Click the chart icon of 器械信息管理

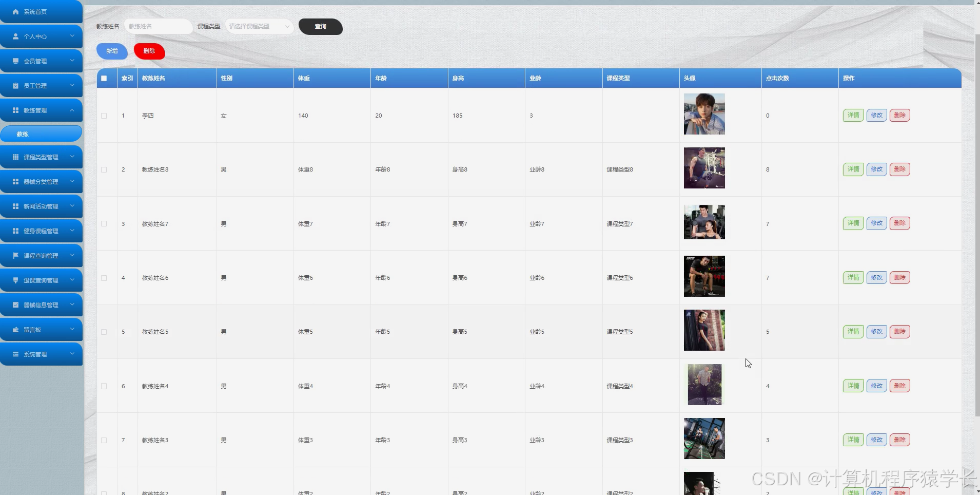15,304
